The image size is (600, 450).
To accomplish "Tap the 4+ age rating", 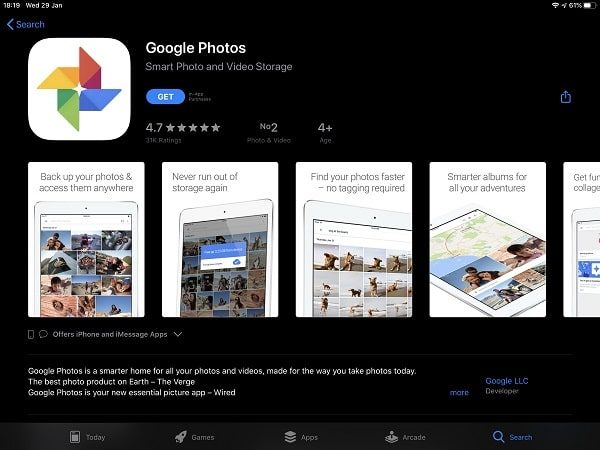I will click(x=325, y=127).
